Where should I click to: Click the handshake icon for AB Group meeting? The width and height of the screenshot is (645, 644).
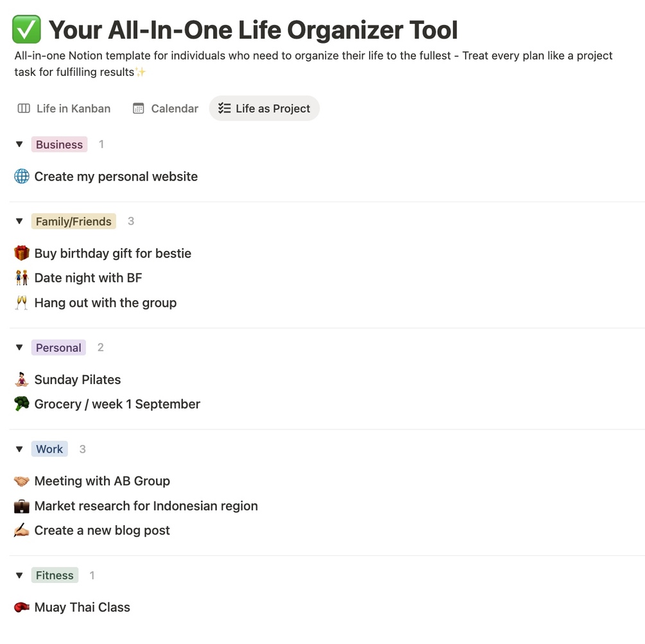tap(22, 482)
